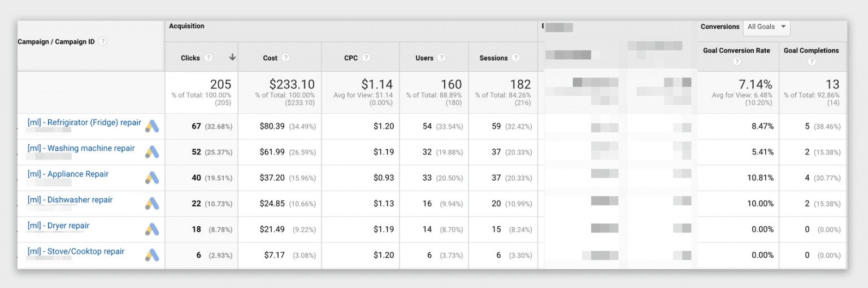Click help icon next to Users header
The width and height of the screenshot is (868, 288).
pyautogui.click(x=442, y=58)
